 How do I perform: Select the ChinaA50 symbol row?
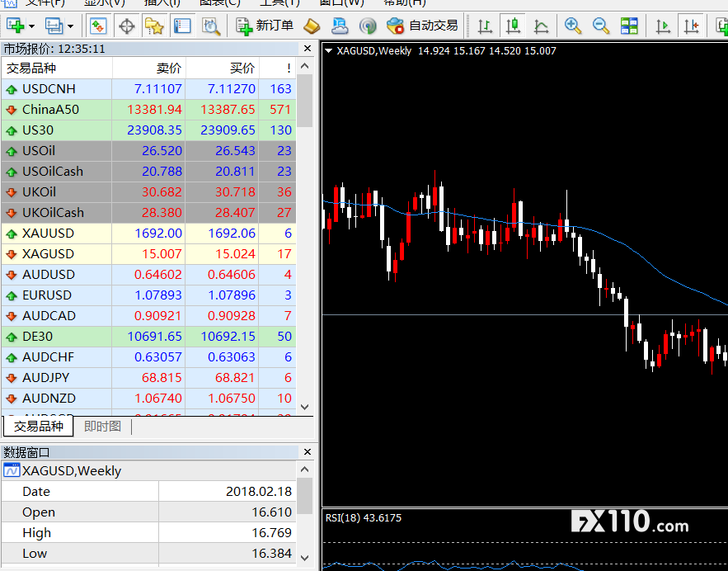[x=148, y=110]
